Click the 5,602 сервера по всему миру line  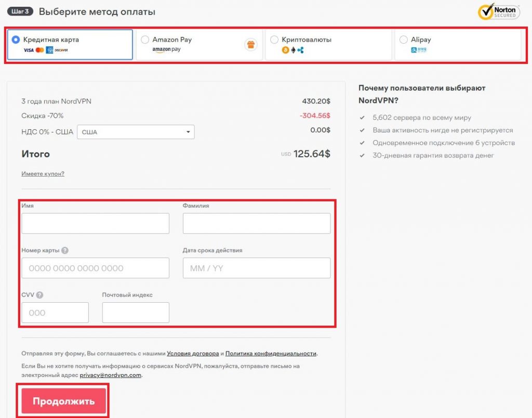pyautogui.click(x=422, y=118)
